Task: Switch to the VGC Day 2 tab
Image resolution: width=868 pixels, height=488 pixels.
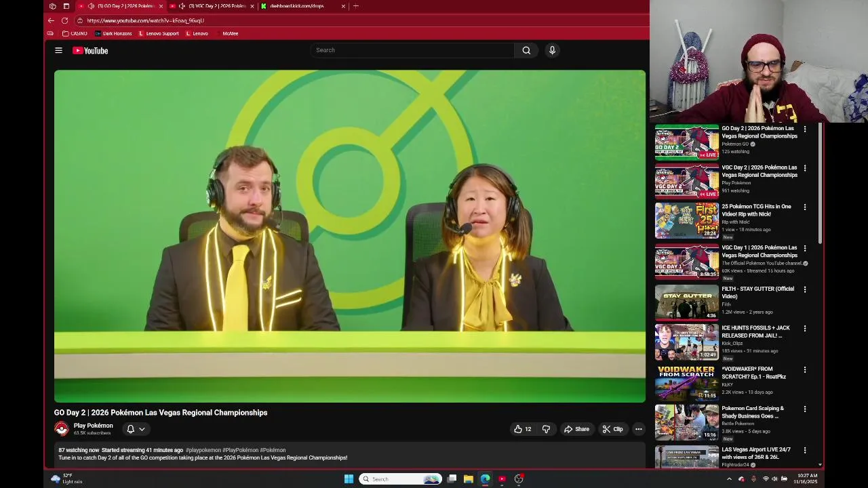Action: (213, 6)
